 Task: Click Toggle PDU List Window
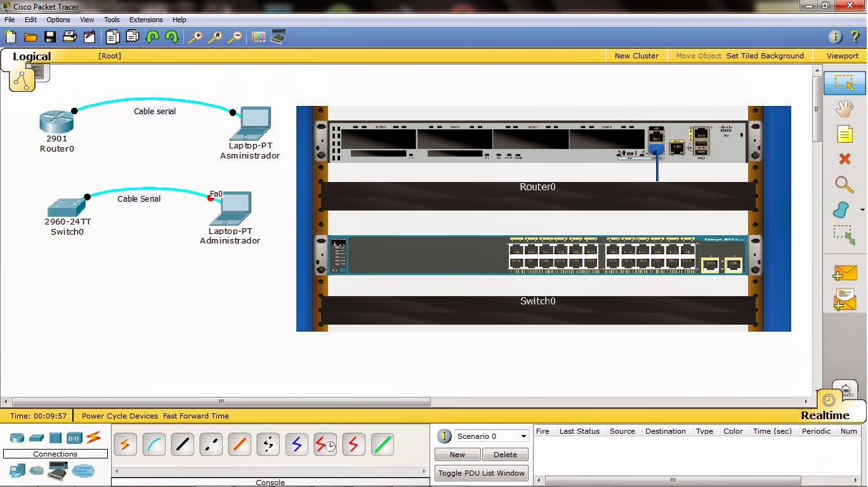481,473
